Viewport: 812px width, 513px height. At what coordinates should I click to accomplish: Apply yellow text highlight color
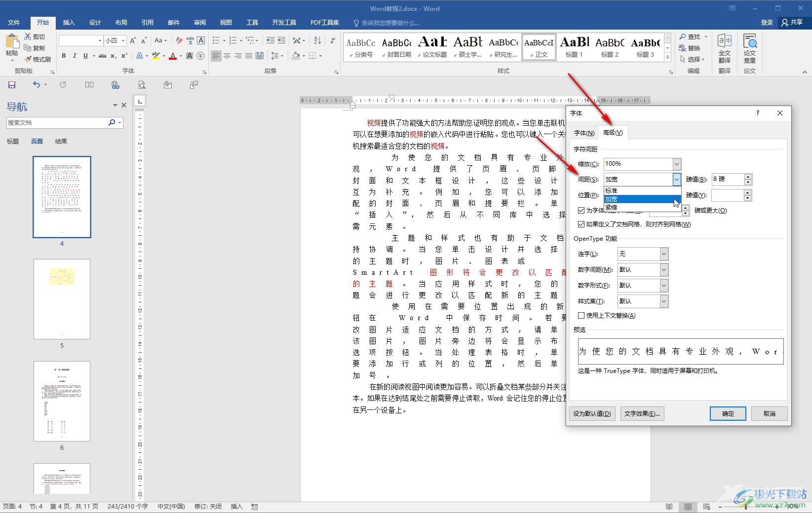coord(156,56)
